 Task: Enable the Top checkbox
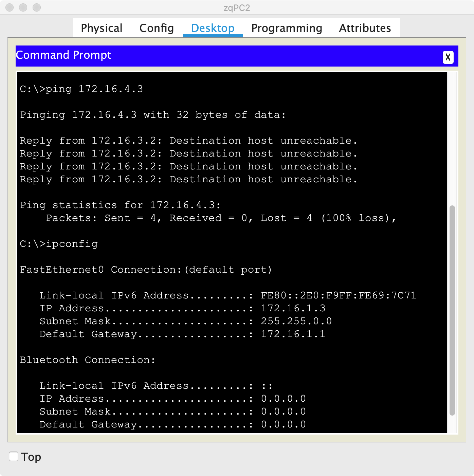[14, 456]
